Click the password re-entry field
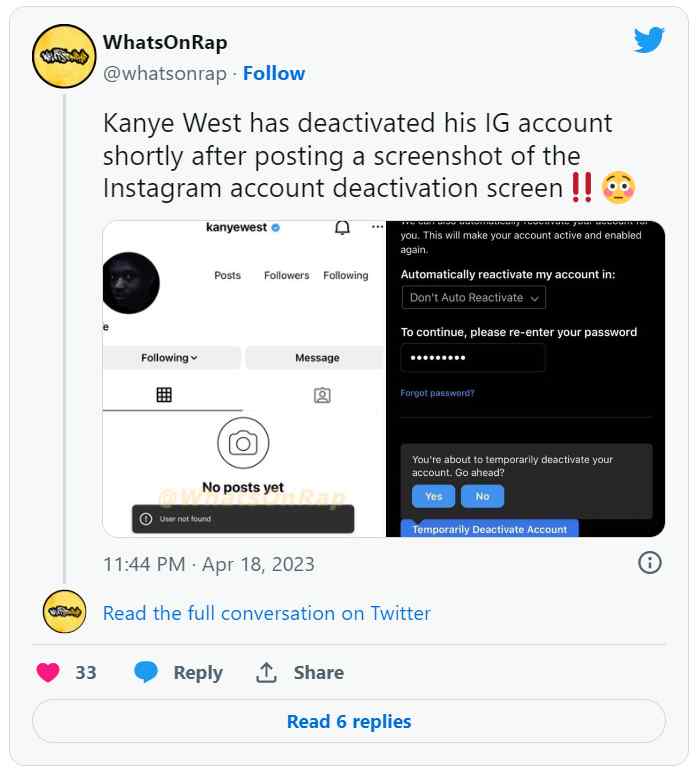This screenshot has height=773, width=700. pyautogui.click(x=473, y=357)
